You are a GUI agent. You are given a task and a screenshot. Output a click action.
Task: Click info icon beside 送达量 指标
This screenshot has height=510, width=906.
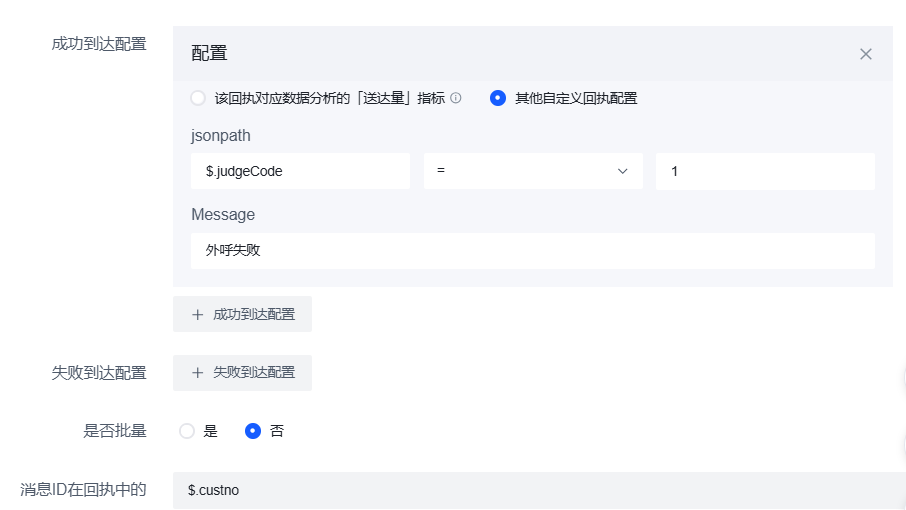coord(455,98)
